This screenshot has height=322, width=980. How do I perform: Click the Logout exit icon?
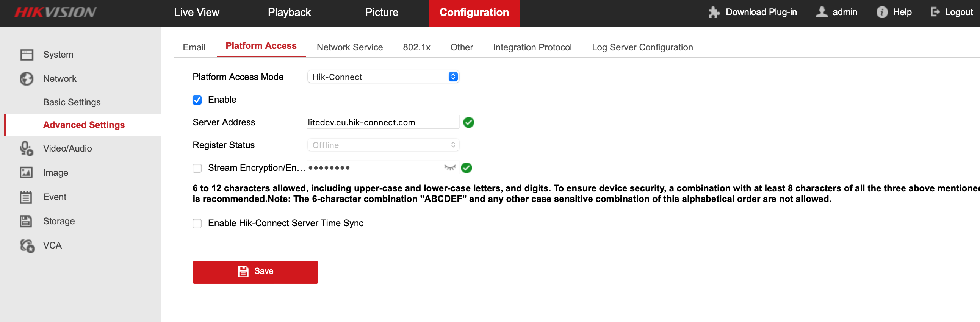tap(935, 12)
